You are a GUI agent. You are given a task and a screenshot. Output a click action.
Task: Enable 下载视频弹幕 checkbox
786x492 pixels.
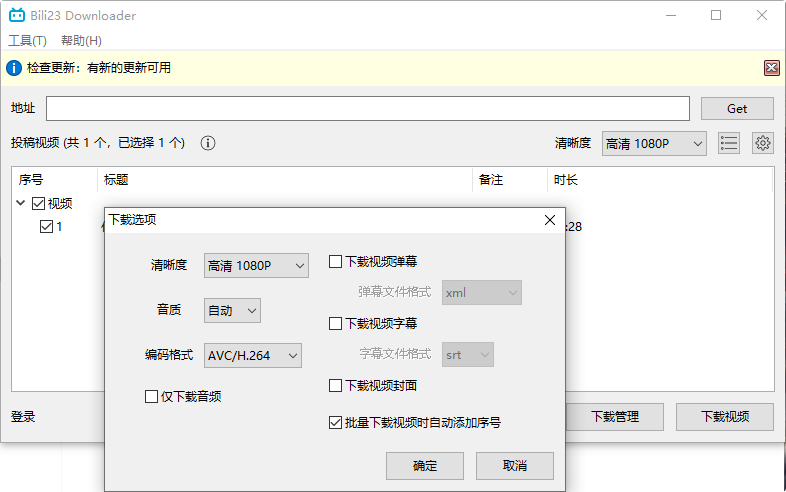click(x=335, y=262)
